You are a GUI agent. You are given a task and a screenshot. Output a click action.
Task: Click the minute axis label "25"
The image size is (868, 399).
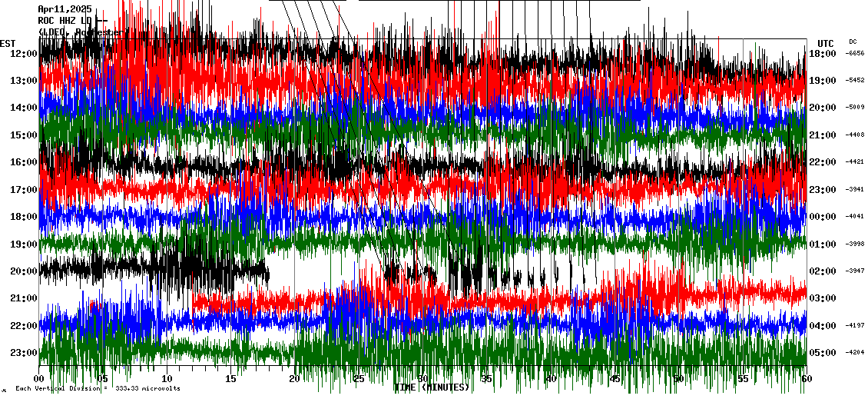tap(359, 379)
